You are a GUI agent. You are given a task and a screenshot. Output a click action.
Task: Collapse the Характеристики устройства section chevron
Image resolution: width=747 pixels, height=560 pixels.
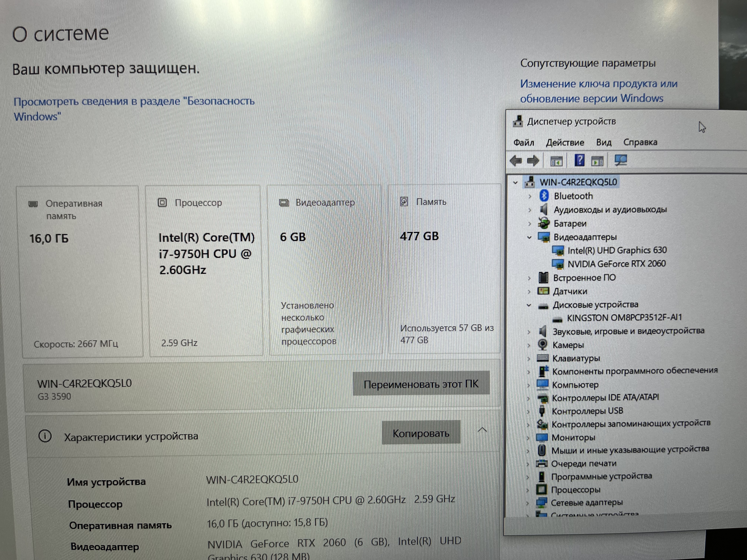click(482, 430)
